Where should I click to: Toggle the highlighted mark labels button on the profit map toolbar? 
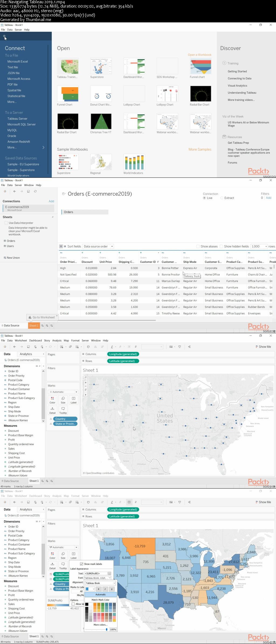click(129, 502)
